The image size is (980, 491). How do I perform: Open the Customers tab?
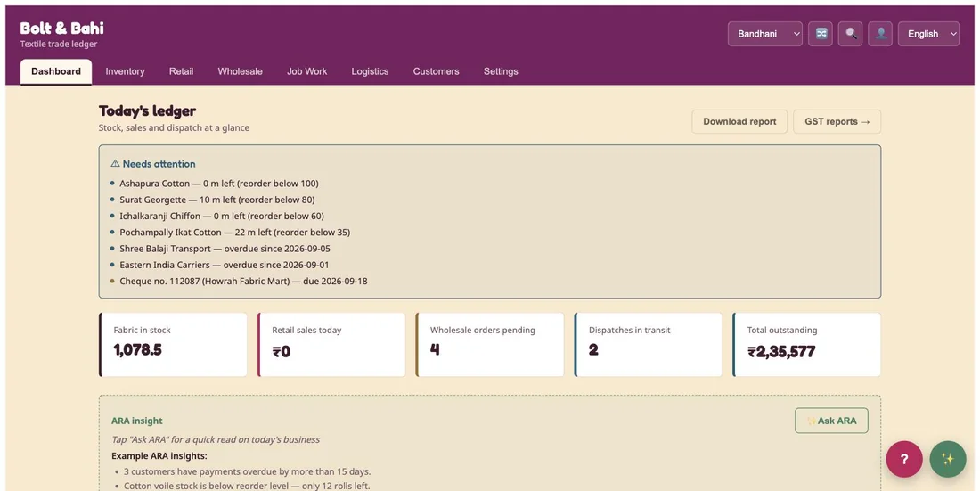coord(437,71)
